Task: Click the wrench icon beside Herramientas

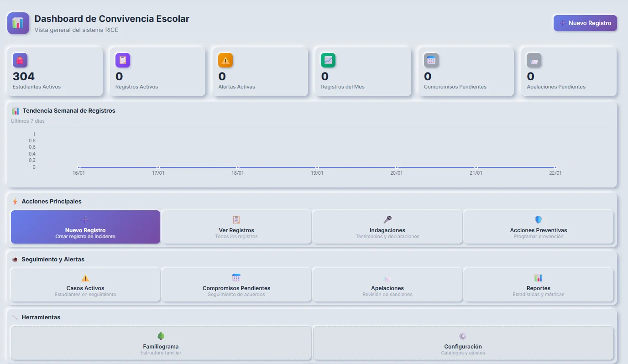Action: (x=15, y=317)
